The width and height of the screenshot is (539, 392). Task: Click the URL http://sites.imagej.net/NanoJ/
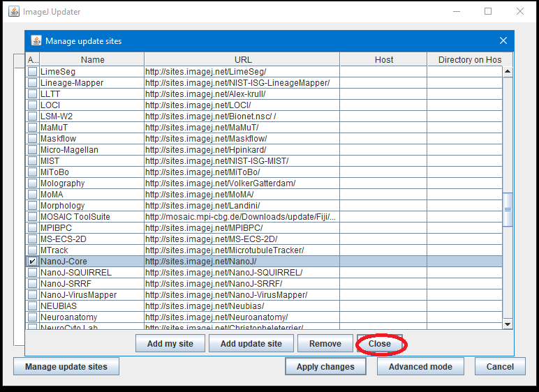pos(201,262)
